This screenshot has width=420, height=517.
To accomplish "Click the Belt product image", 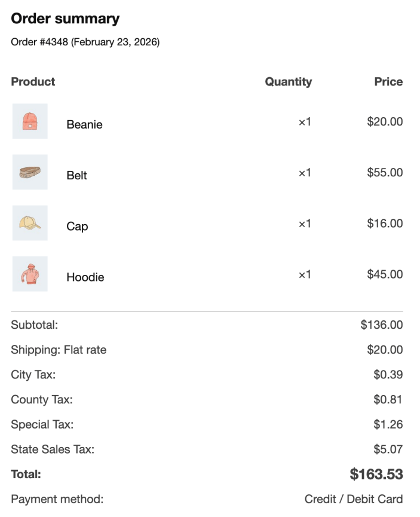I will 30,173.
